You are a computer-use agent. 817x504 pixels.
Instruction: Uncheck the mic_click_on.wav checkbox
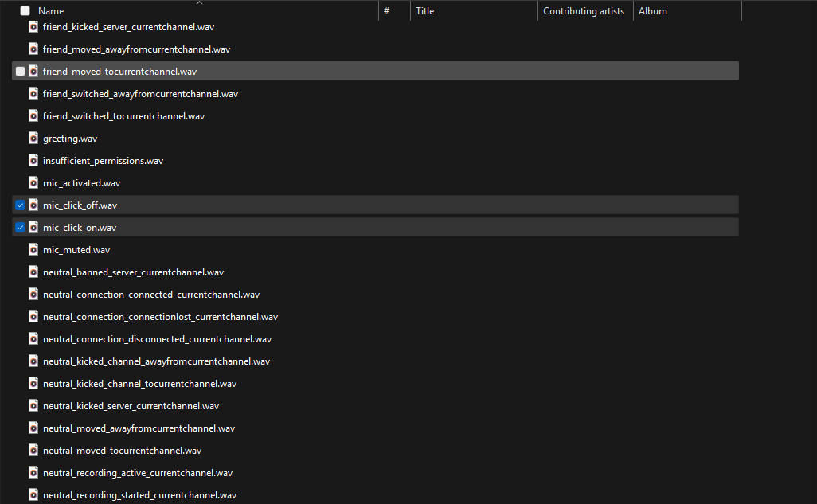coord(21,228)
